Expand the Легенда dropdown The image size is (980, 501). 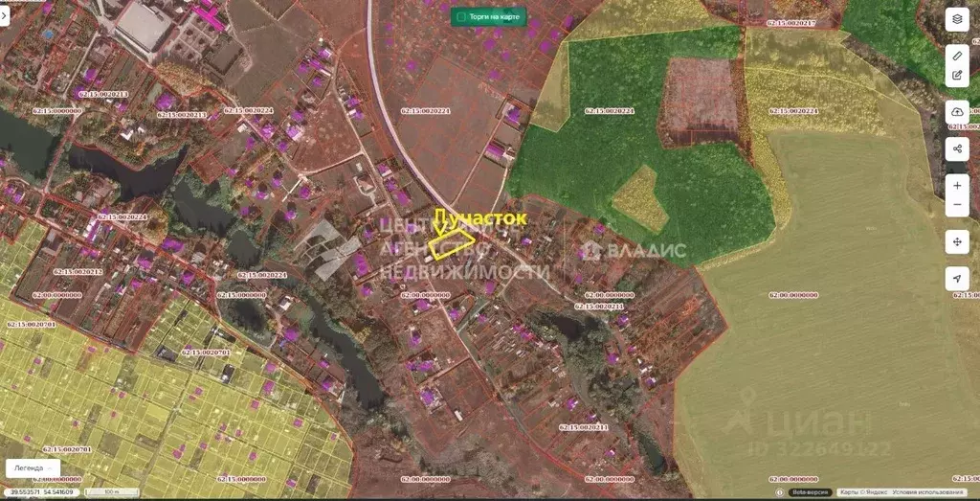pos(33,468)
